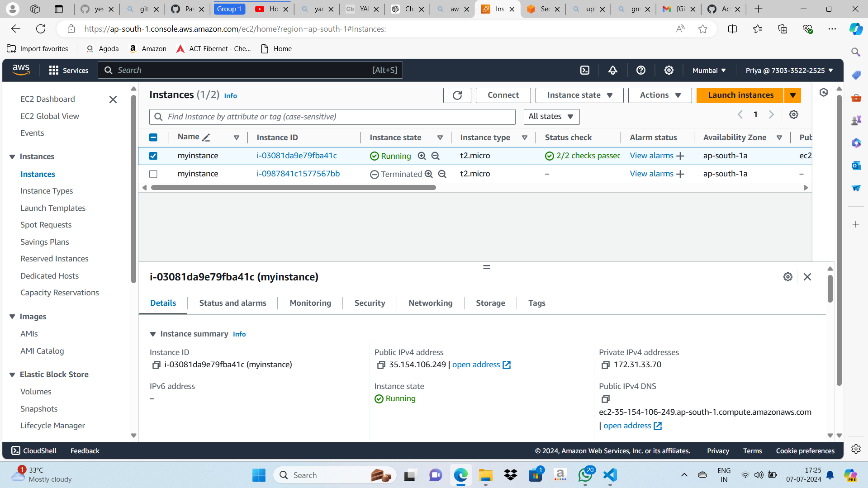Go to next page of instances

pos(772,114)
